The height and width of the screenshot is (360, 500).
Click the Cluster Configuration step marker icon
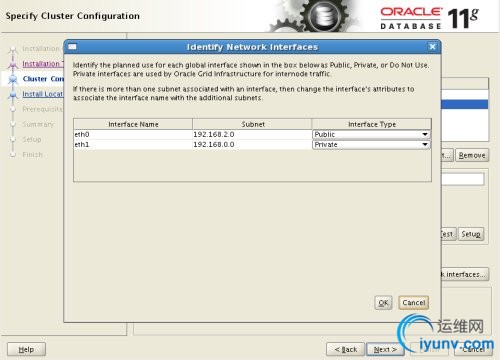pyautogui.click(x=13, y=79)
